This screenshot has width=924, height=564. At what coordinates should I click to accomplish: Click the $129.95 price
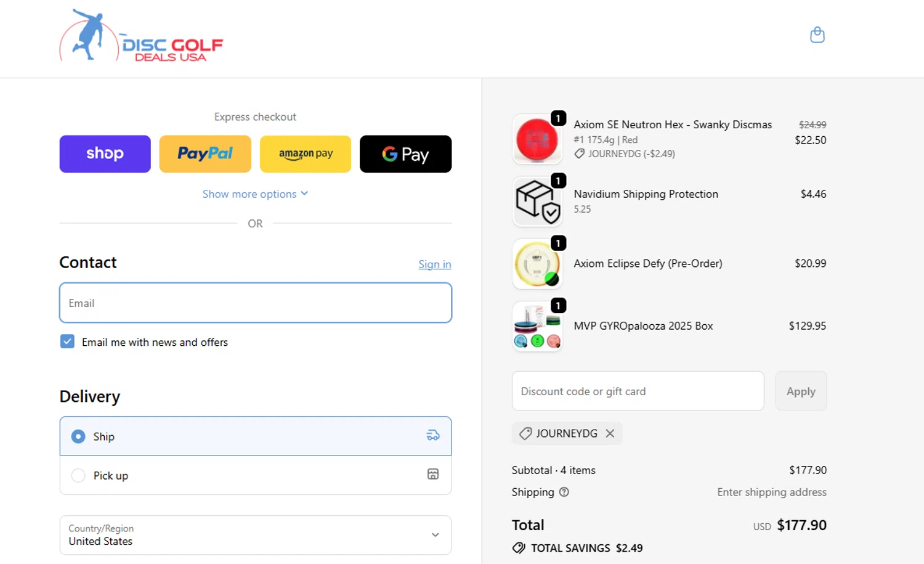[808, 325]
